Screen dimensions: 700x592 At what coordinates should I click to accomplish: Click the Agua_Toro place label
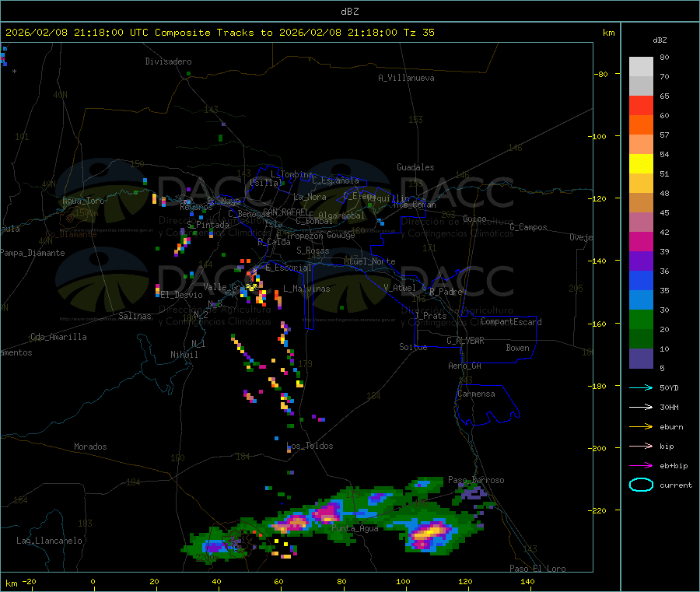coord(83,201)
